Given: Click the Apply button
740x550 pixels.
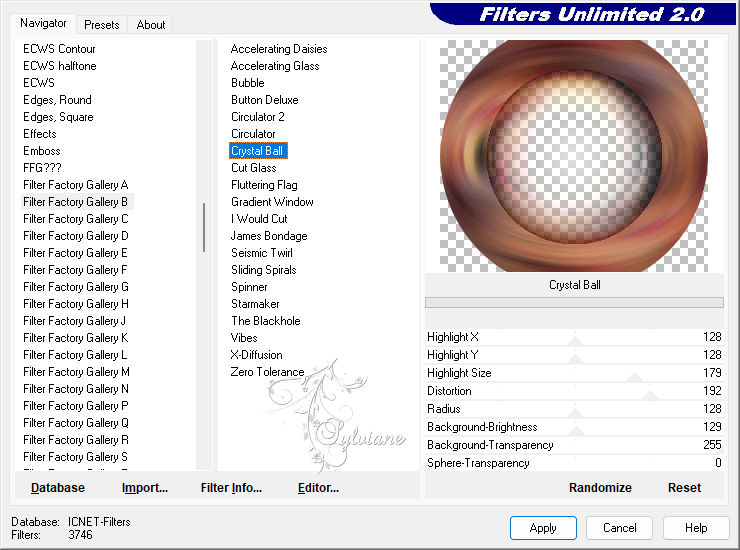Looking at the screenshot, I should (x=543, y=528).
